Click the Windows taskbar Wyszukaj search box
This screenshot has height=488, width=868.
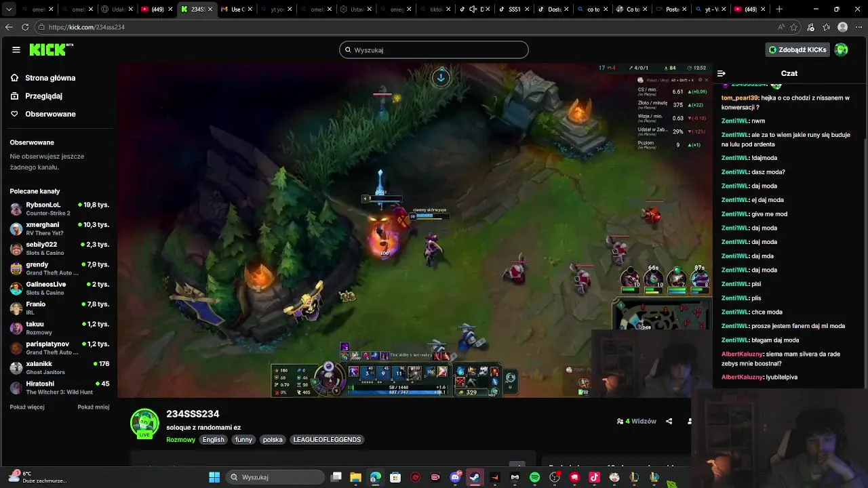coord(275,477)
